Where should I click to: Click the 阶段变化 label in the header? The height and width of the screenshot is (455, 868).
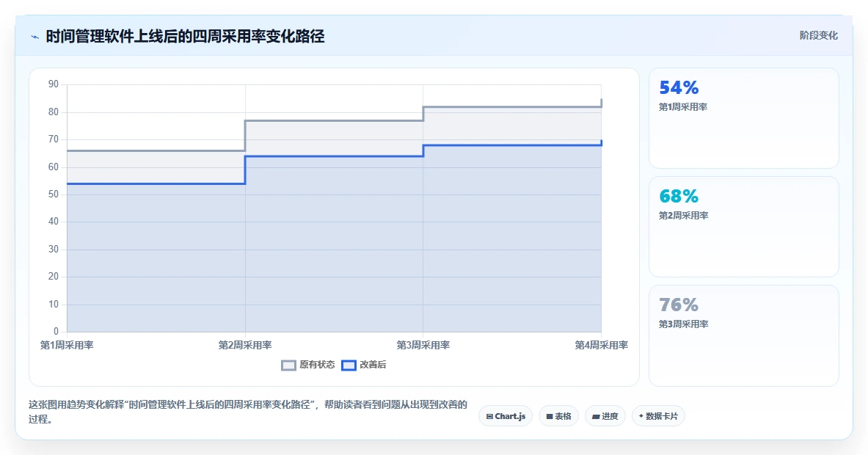(818, 35)
